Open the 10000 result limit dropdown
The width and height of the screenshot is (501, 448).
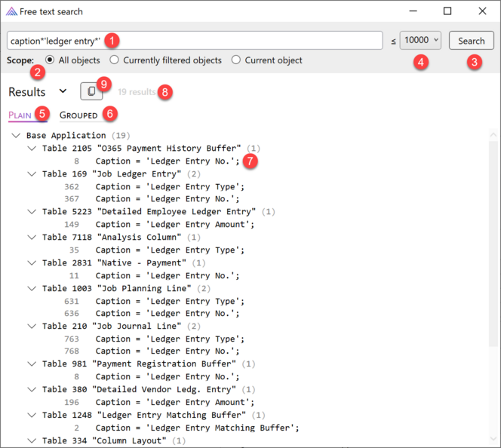(420, 40)
